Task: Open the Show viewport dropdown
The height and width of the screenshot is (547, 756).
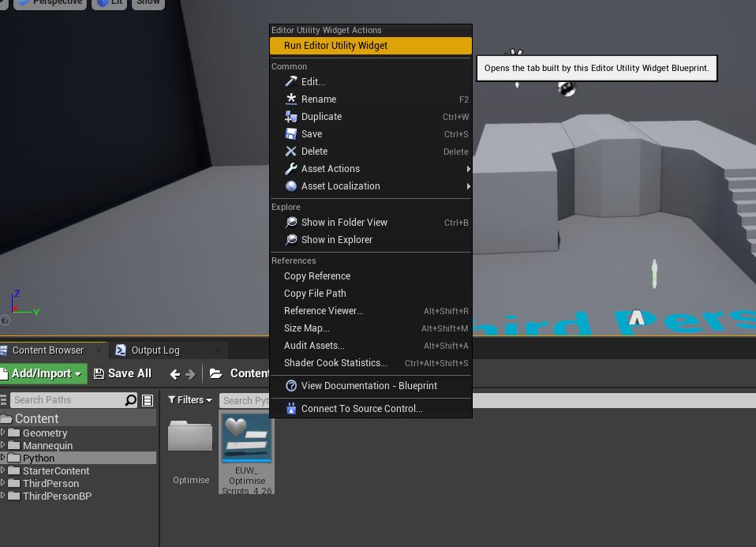Action: [x=148, y=3]
